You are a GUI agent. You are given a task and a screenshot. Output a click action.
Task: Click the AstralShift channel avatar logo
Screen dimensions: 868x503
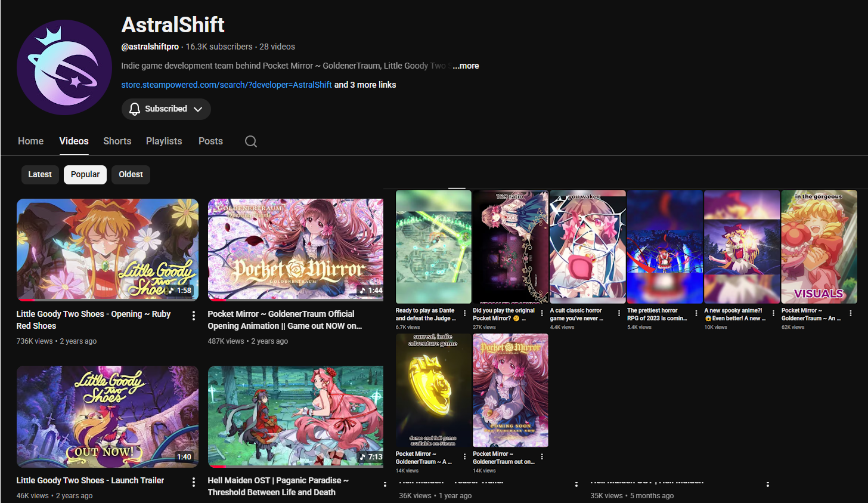(64, 67)
